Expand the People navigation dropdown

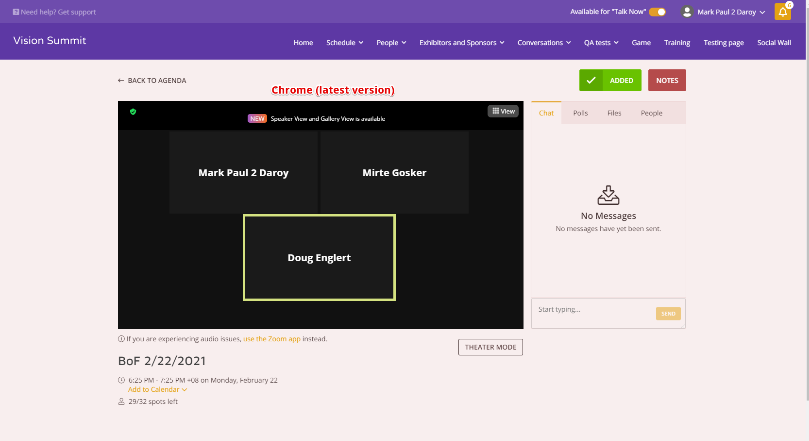(391, 42)
